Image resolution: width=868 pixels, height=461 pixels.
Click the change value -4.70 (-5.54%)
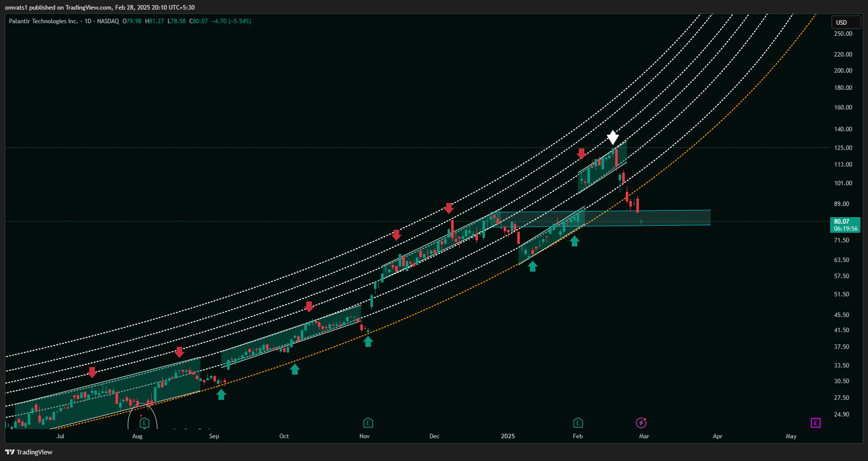[231, 21]
